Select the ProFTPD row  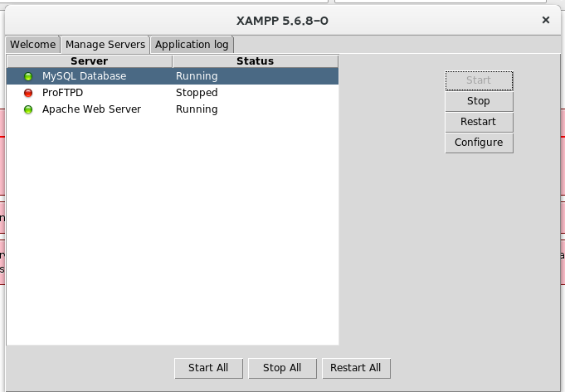click(x=173, y=93)
